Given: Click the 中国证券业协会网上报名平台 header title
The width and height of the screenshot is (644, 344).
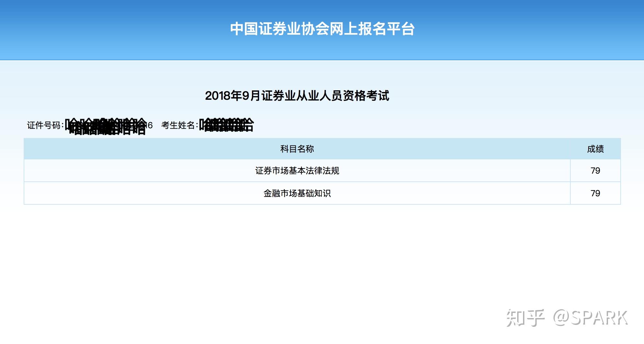Looking at the screenshot, I should tap(322, 29).
